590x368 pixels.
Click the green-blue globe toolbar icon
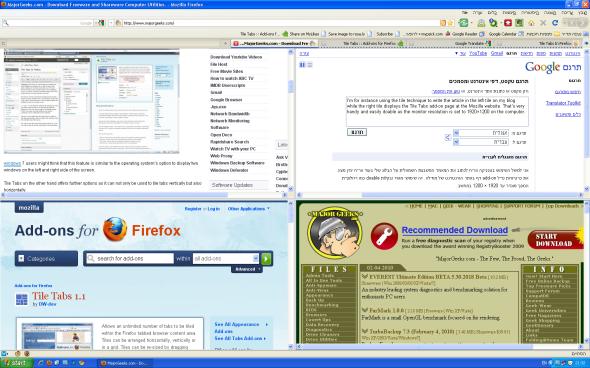[493, 23]
